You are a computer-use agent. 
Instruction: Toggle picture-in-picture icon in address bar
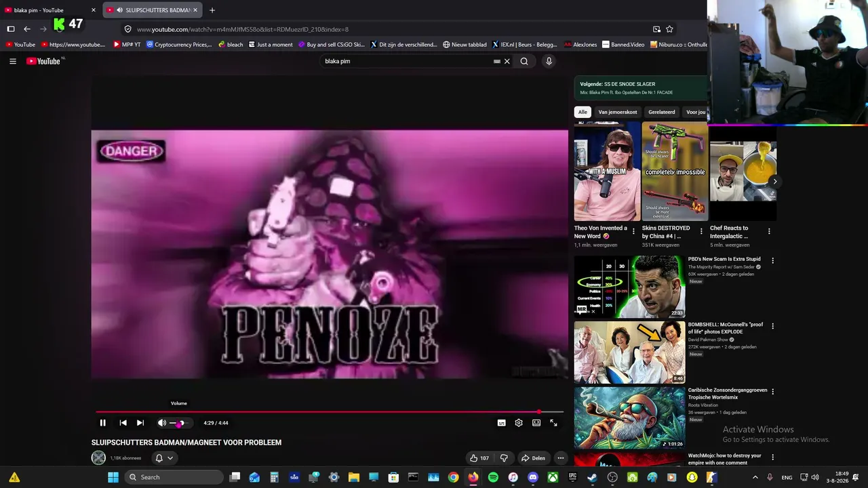tap(656, 29)
